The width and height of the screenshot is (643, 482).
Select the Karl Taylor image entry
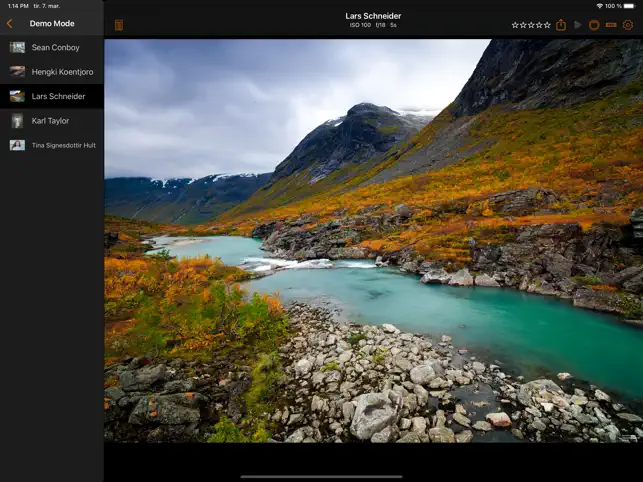point(52,121)
